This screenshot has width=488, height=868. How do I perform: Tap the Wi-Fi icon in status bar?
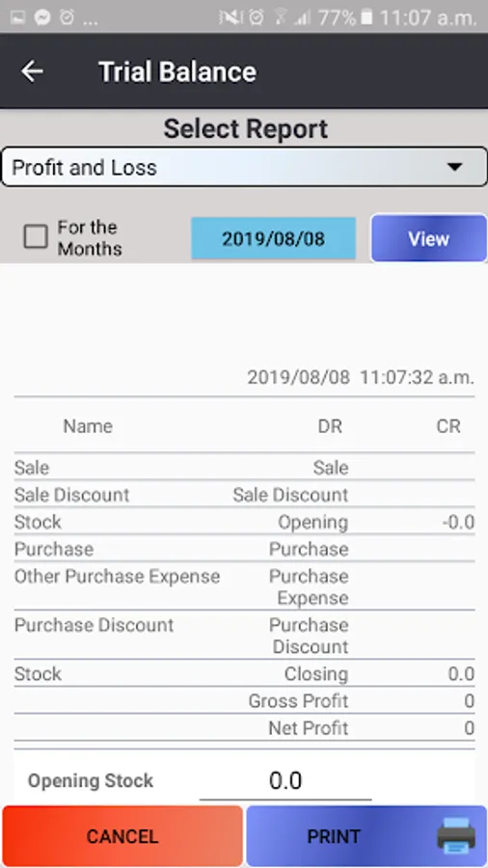[x=281, y=17]
